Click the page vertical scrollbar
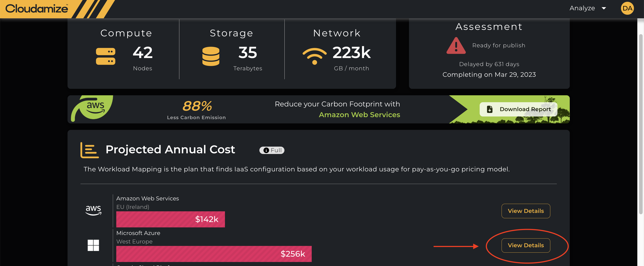Screen dimensions: 644x266 [x=640, y=125]
